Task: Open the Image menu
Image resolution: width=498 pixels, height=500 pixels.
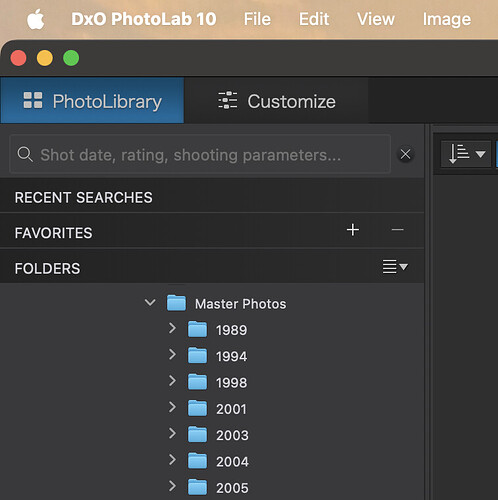Action: tap(447, 20)
